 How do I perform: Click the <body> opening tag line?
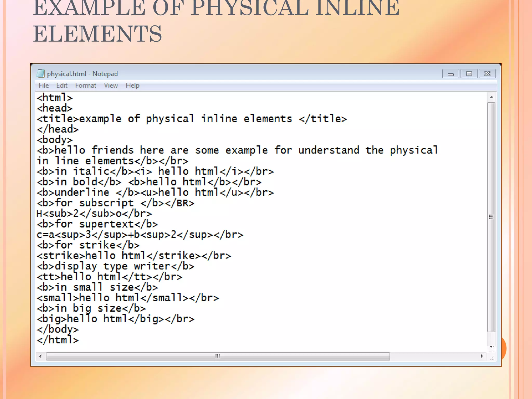click(55, 140)
